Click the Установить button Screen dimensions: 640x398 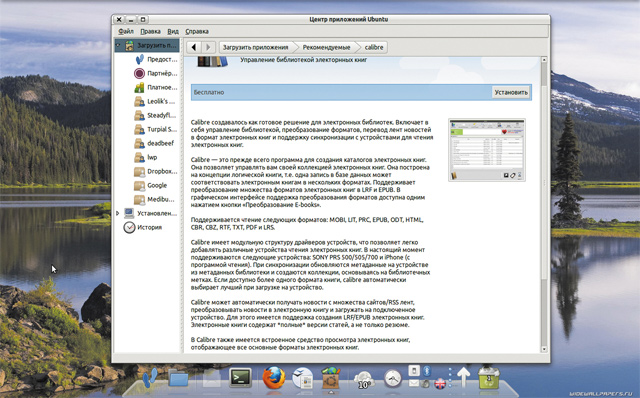[511, 92]
